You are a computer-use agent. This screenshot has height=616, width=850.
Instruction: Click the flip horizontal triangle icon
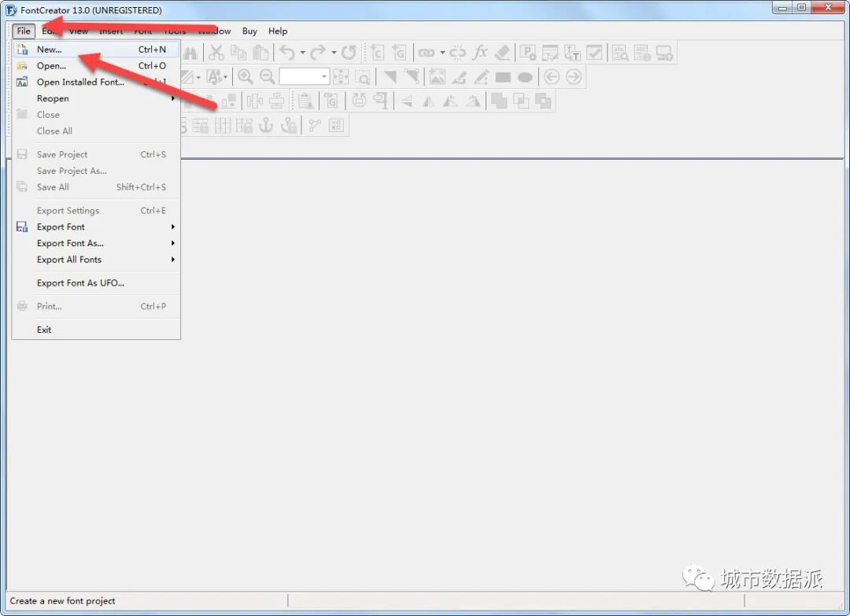coord(428,101)
